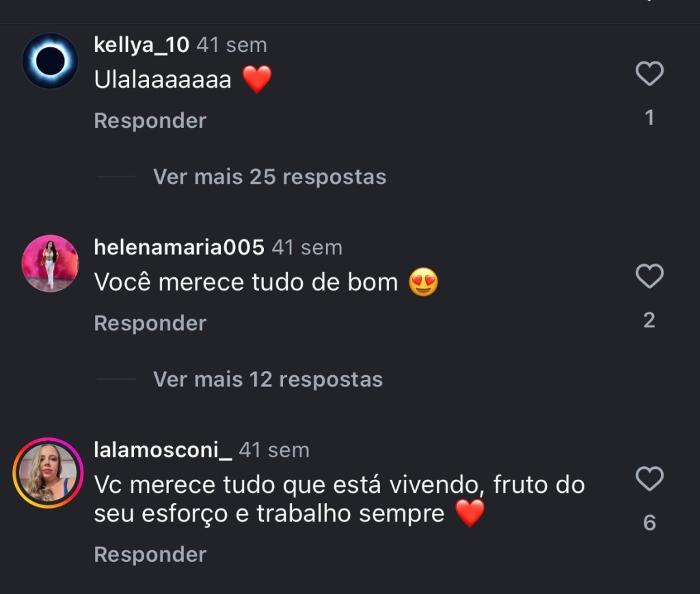Click Responder under the Ulalaaaaaaa comment
The height and width of the screenshot is (594, 700).
[150, 120]
